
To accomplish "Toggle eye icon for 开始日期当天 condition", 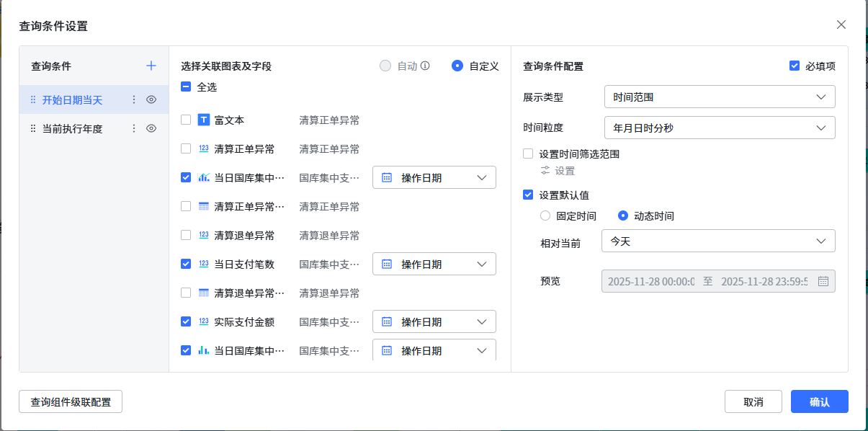I will [x=151, y=100].
